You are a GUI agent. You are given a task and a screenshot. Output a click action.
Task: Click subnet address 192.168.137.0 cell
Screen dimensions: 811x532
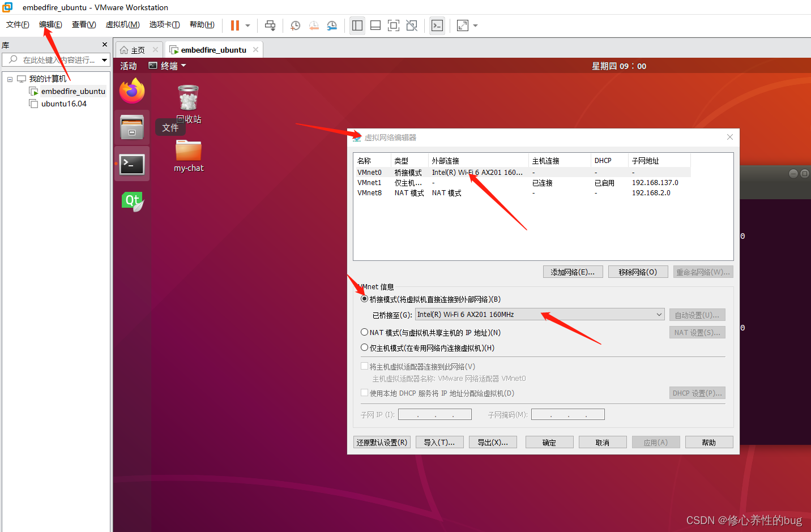click(x=655, y=183)
